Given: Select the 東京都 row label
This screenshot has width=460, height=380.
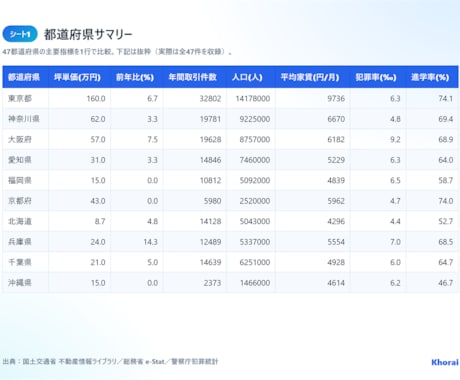Looking at the screenshot, I should coord(20,98).
